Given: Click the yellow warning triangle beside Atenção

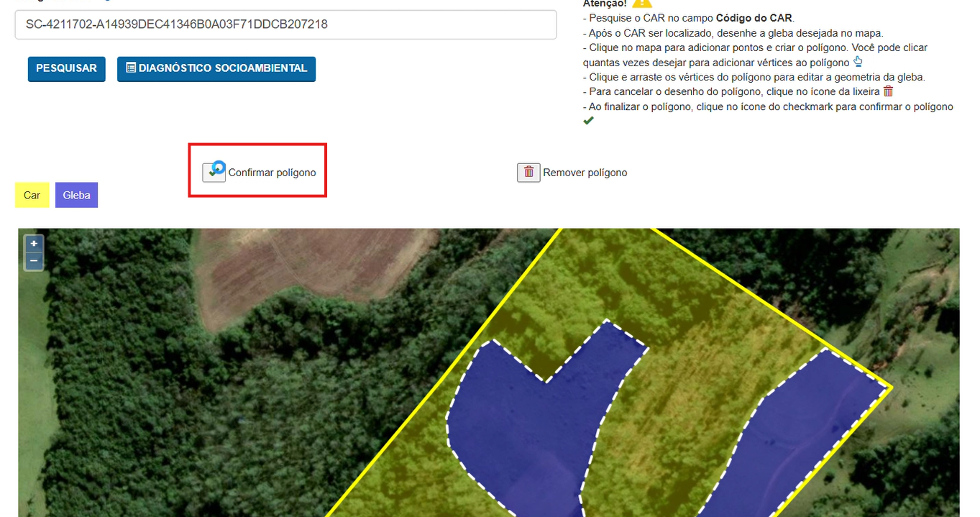Looking at the screenshot, I should [x=641, y=2].
